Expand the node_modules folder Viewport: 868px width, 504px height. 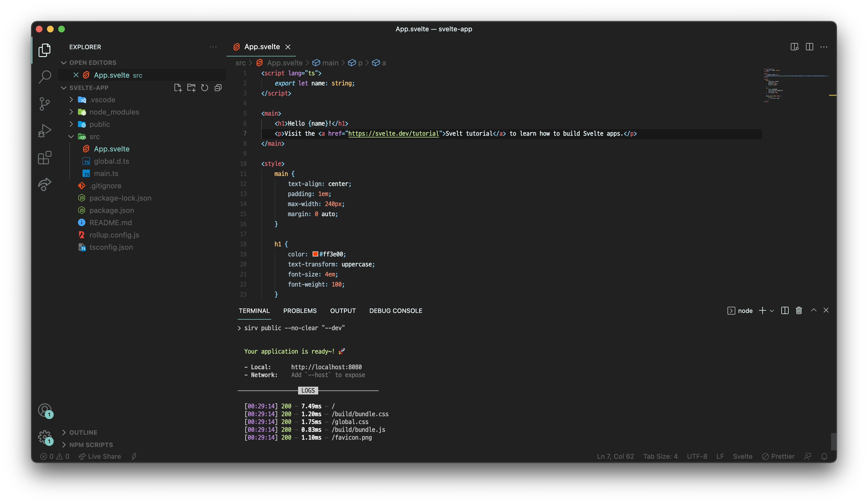click(71, 112)
